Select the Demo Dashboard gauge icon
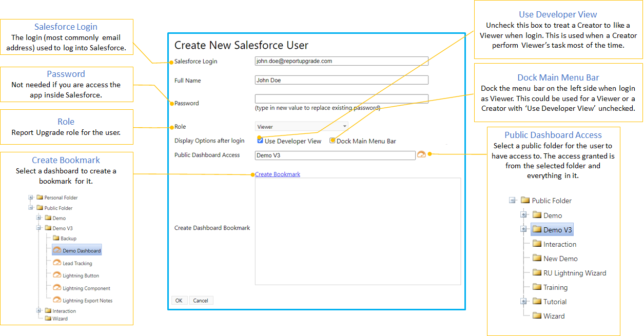This screenshot has width=644, height=336. point(57,250)
